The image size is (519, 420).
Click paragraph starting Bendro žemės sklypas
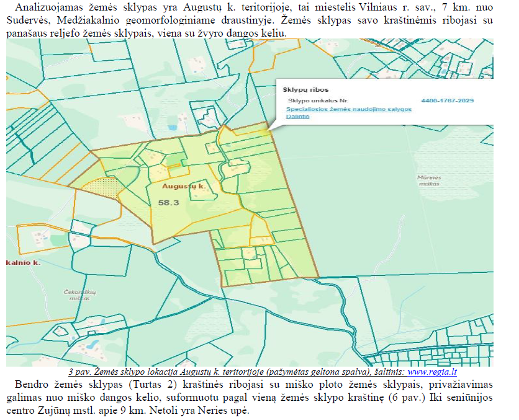point(250,398)
